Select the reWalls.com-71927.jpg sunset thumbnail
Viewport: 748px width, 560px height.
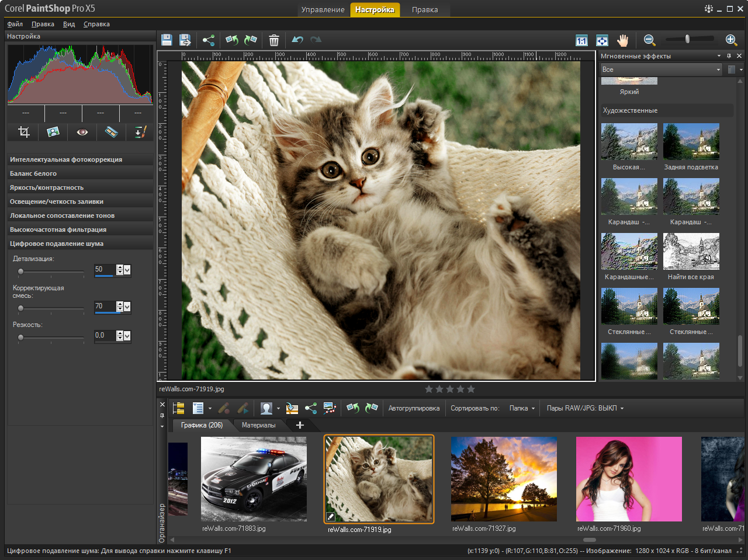pyautogui.click(x=504, y=479)
